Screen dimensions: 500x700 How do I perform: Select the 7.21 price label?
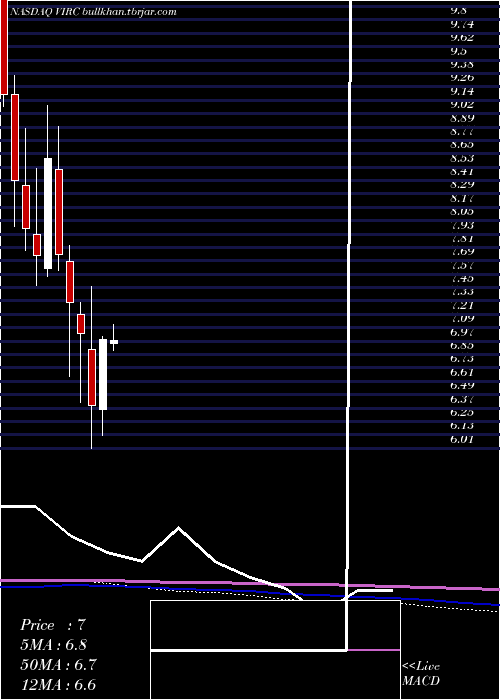tap(462, 305)
